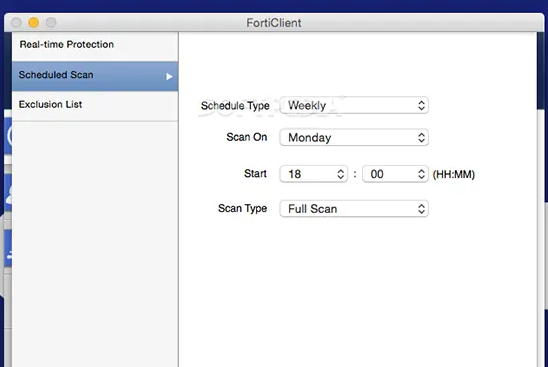The height and width of the screenshot is (367, 548).
Task: Open the Start minutes selector showing 00
Action: click(395, 174)
